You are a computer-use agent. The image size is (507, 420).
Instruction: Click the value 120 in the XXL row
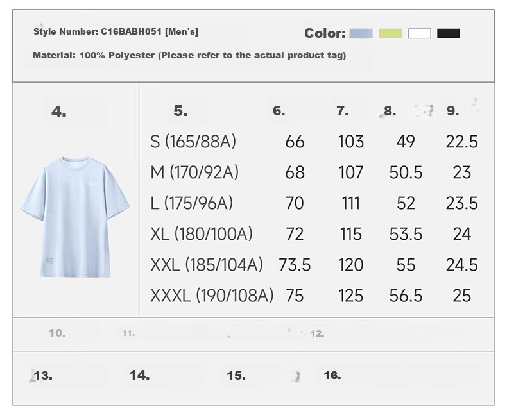click(351, 265)
